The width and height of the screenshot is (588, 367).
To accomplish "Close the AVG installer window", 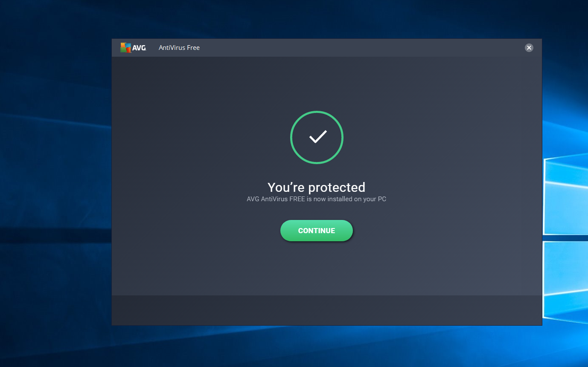I will (529, 48).
